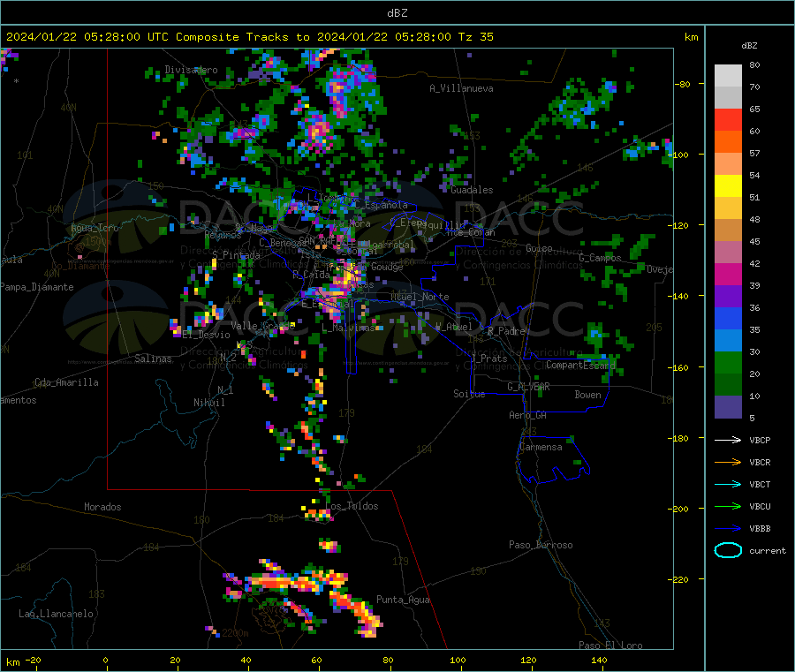Click the 'dBZ' label above color scale

749,46
